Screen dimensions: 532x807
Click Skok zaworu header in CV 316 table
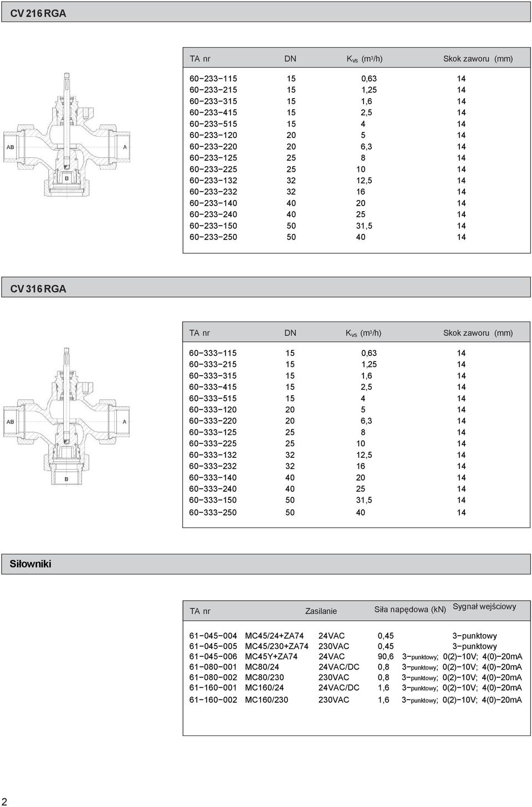click(x=478, y=333)
